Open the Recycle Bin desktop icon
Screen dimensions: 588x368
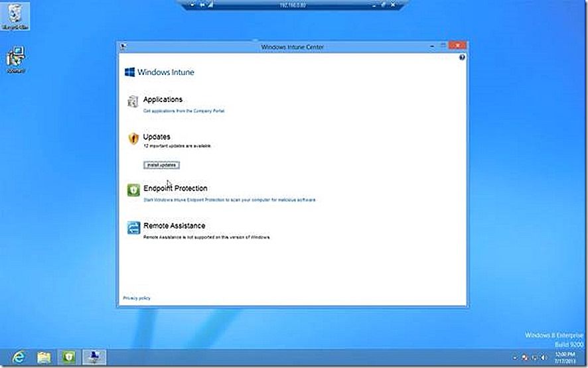point(15,17)
